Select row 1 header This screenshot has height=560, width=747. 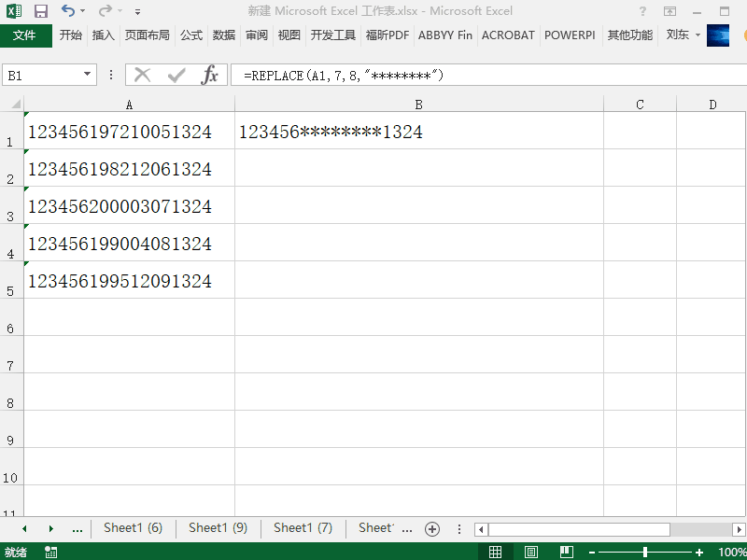tap(11, 131)
